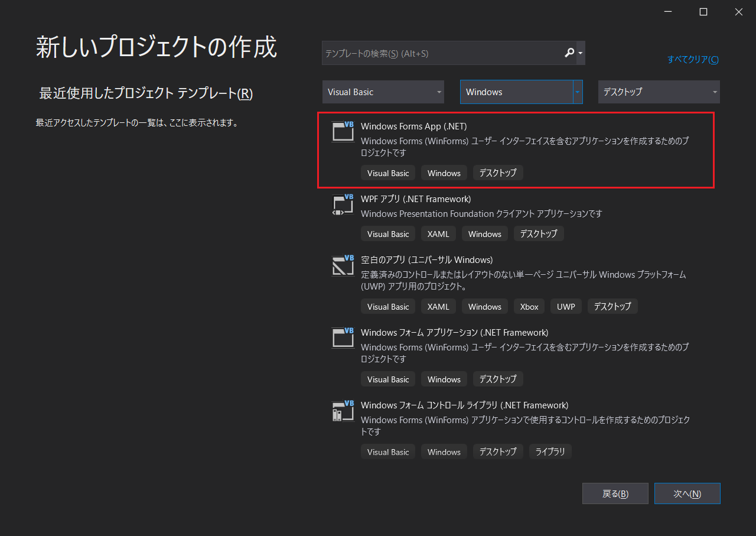Open the Windows platform filter dropdown
The width and height of the screenshot is (756, 536).
point(521,92)
